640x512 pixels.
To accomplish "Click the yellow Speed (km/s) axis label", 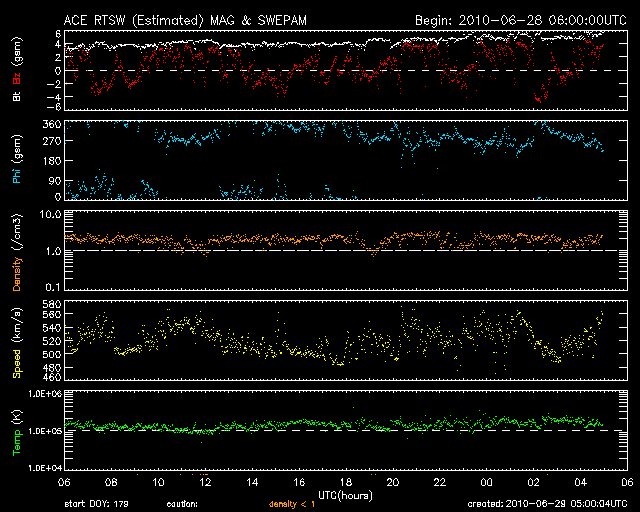I will click(17, 341).
